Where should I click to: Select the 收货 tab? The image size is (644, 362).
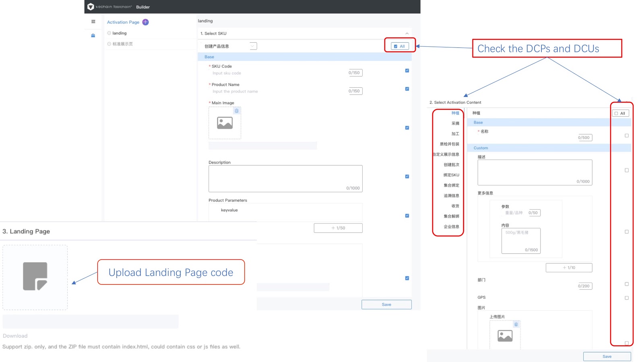[455, 206]
